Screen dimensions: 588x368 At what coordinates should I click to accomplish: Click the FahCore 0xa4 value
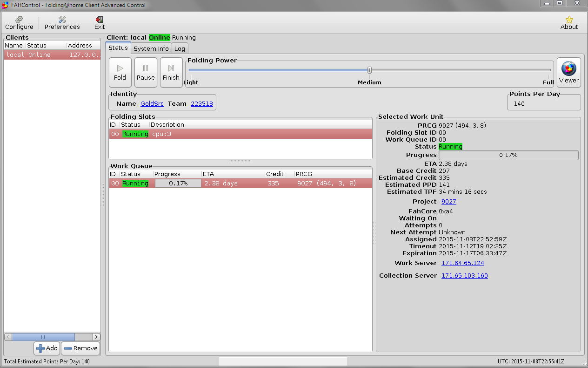pyautogui.click(x=446, y=211)
